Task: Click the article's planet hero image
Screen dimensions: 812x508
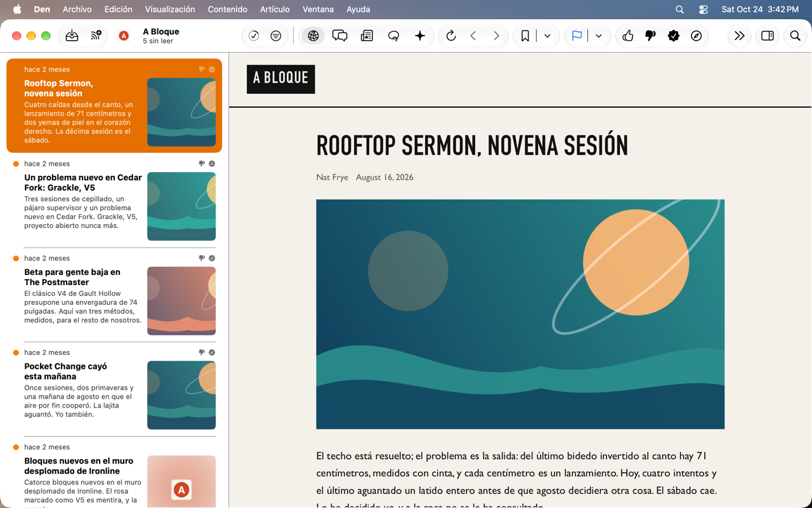Action: tap(520, 314)
